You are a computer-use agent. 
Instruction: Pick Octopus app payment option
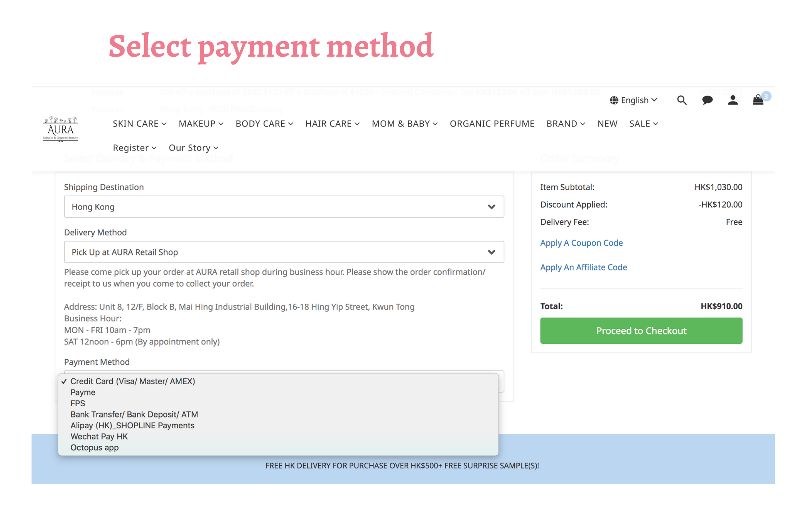pos(95,448)
